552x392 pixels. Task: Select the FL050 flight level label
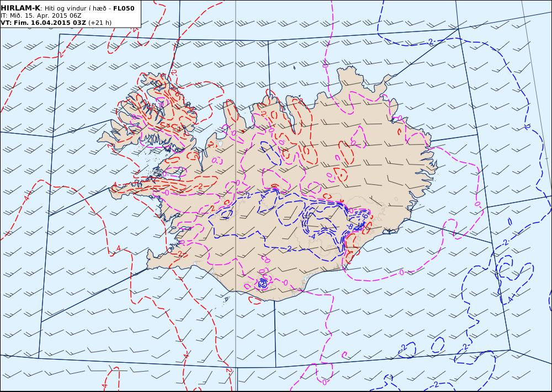(124, 8)
